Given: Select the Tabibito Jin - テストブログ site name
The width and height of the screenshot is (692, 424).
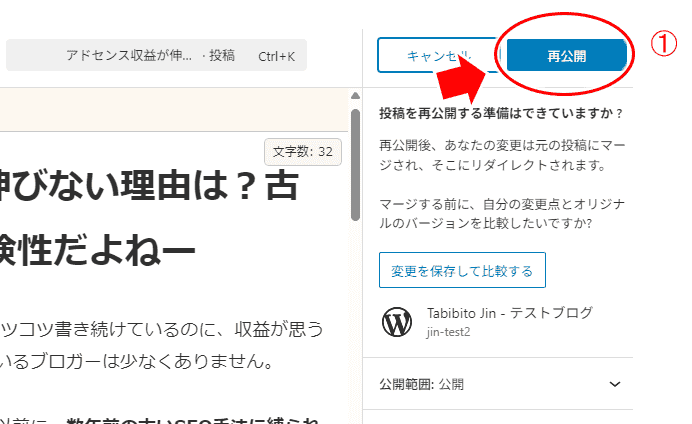Looking at the screenshot, I should click(x=509, y=312).
